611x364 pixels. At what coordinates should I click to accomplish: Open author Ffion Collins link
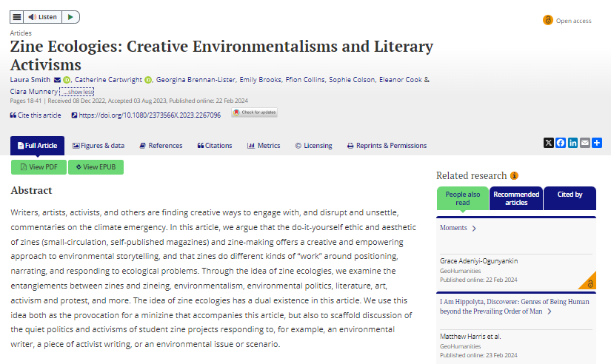coord(305,79)
